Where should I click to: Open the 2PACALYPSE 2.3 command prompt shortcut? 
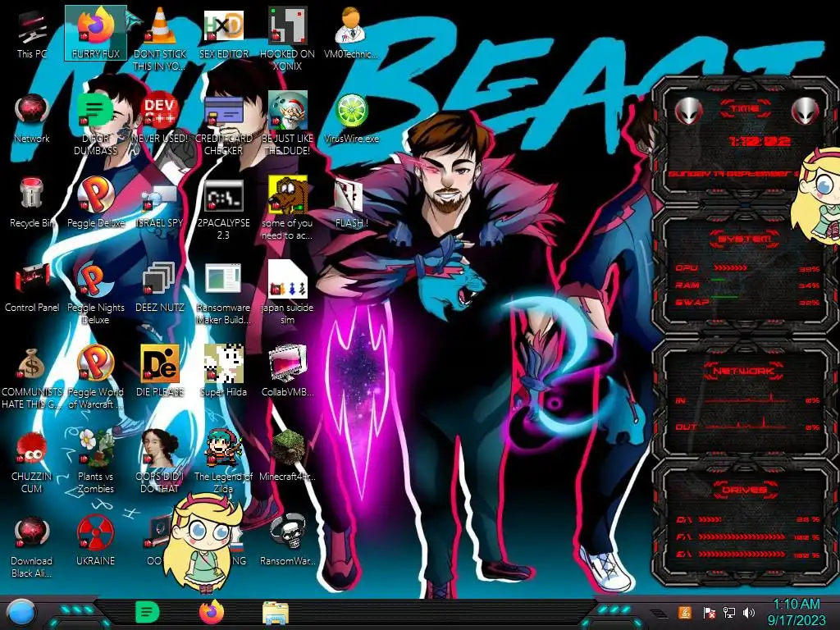tap(223, 209)
